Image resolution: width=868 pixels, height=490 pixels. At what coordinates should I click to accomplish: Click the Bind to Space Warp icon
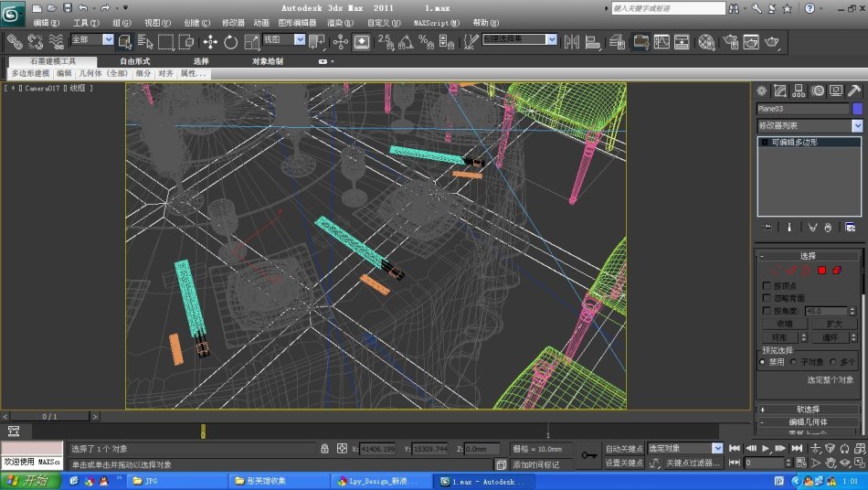(56, 41)
